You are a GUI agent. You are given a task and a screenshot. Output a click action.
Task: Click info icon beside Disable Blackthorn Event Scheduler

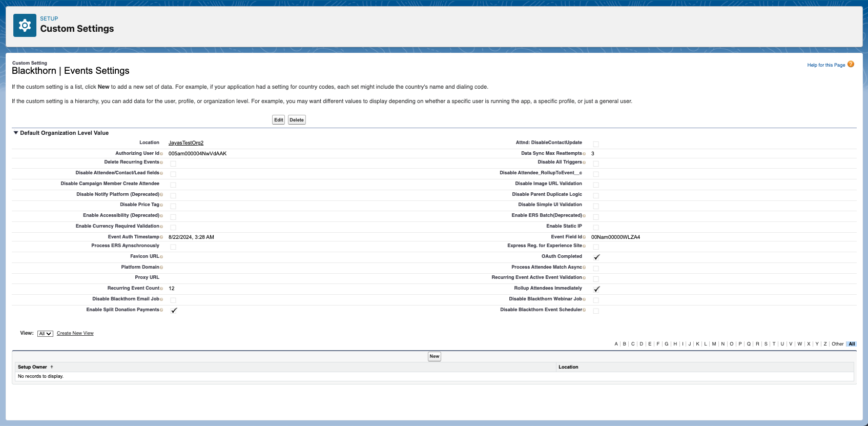[x=584, y=310]
